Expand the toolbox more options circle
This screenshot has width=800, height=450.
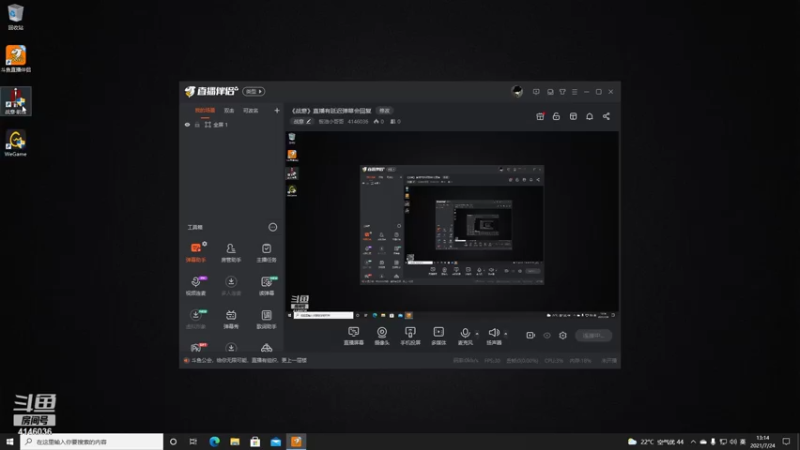pyautogui.click(x=273, y=227)
